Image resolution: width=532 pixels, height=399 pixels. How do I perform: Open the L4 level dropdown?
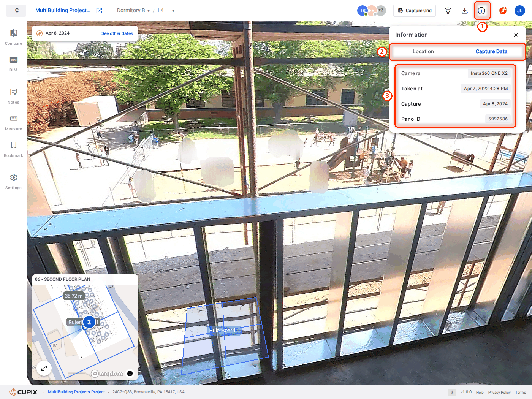(x=166, y=11)
